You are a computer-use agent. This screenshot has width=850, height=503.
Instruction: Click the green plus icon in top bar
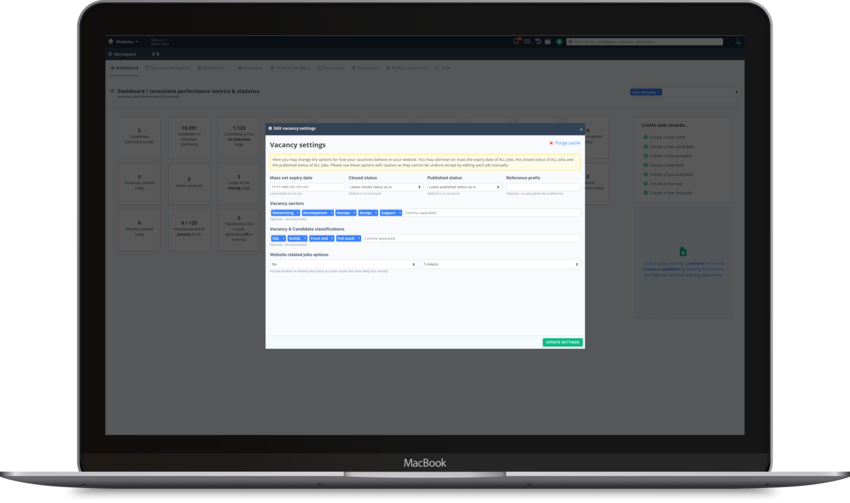click(559, 42)
